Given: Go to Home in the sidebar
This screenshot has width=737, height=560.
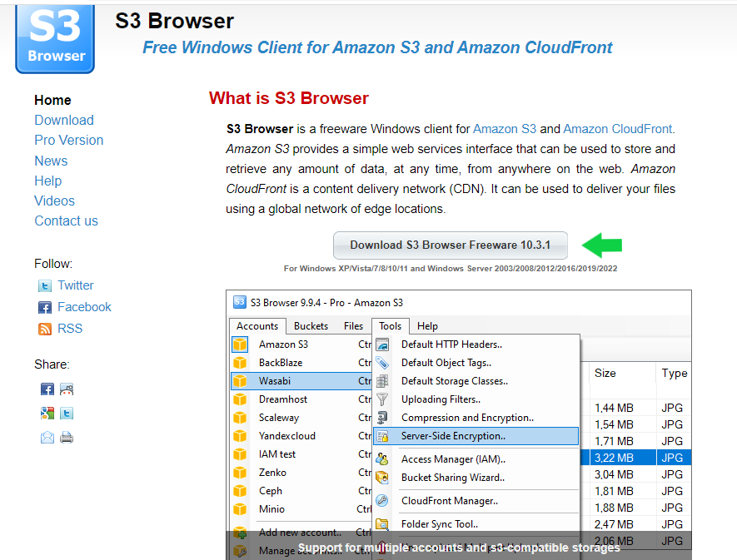Looking at the screenshot, I should pyautogui.click(x=52, y=100).
